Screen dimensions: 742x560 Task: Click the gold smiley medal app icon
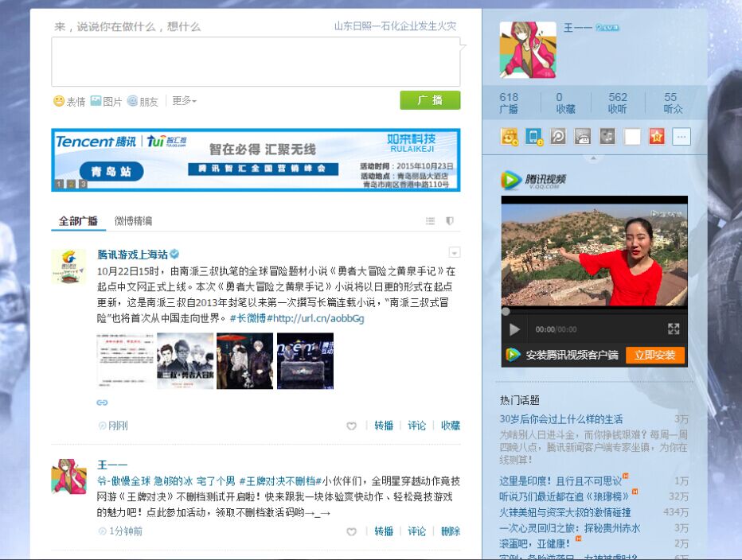[x=510, y=137]
